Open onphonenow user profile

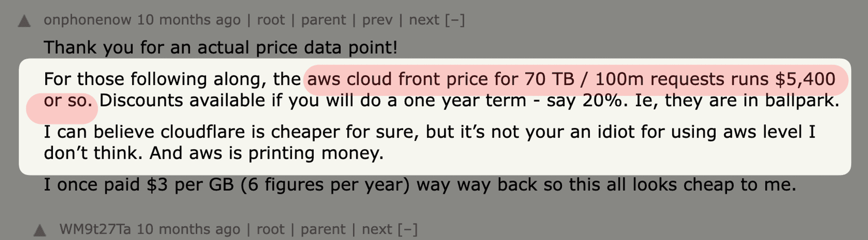coord(88,20)
